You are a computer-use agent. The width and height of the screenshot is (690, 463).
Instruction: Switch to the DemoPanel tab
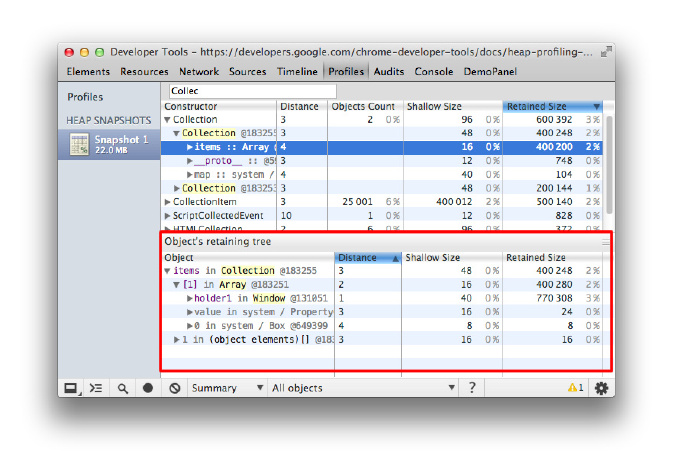pos(490,71)
